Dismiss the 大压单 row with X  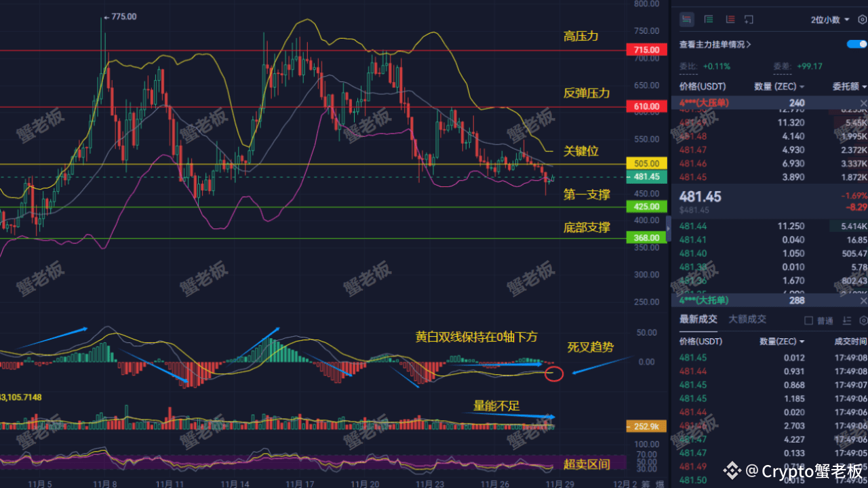[x=863, y=103]
